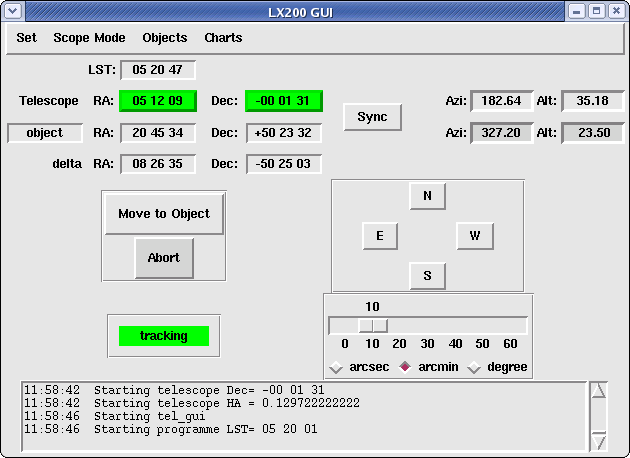Image resolution: width=630 pixels, height=458 pixels.
Task: Click the object RA input field
Action: [x=157, y=133]
